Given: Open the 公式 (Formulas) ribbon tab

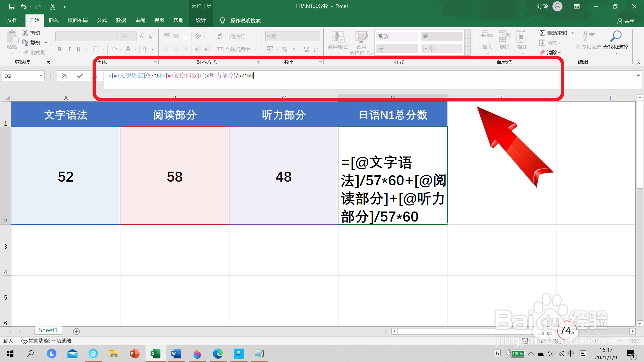Looking at the screenshot, I should point(102,20).
